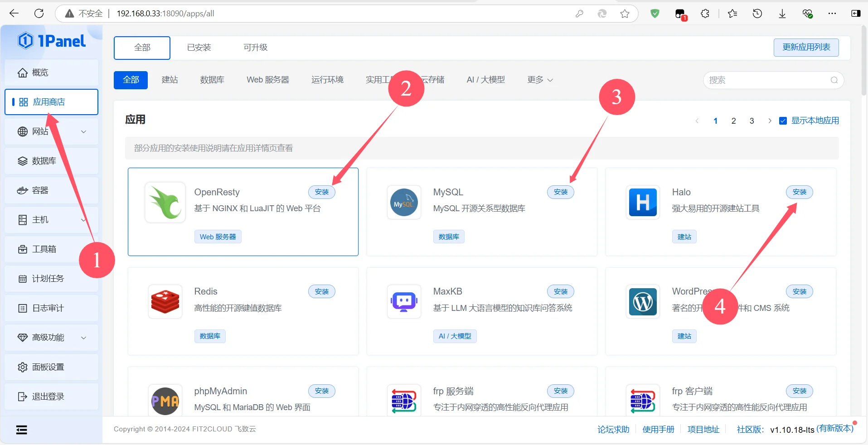
Task: Click the app 搜索 input field
Action: (768, 80)
